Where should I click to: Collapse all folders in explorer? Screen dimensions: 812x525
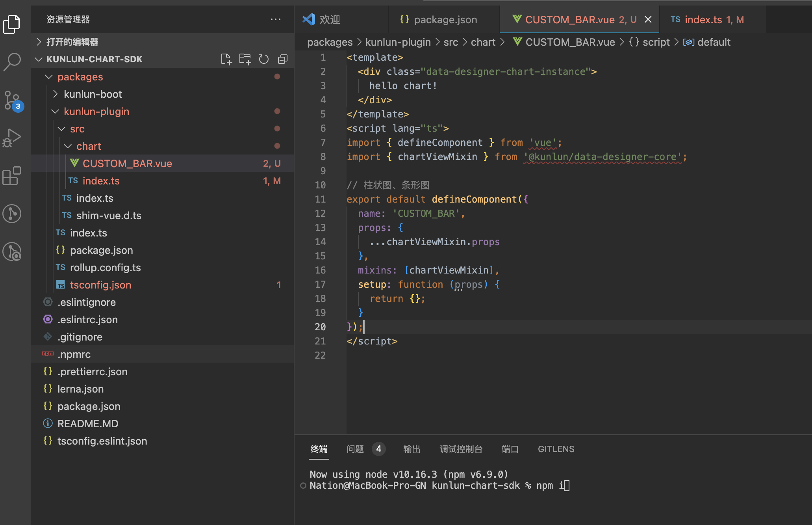283,59
